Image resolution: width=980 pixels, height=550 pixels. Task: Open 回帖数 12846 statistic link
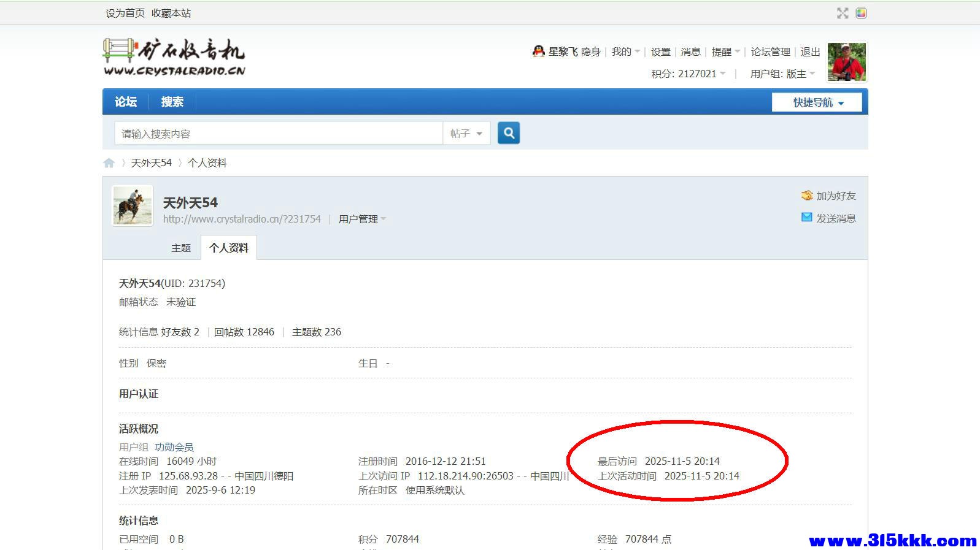244,332
